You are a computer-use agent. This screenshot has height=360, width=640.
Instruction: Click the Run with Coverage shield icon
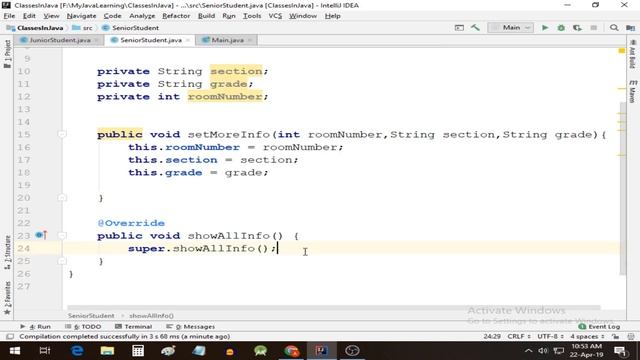(x=577, y=28)
